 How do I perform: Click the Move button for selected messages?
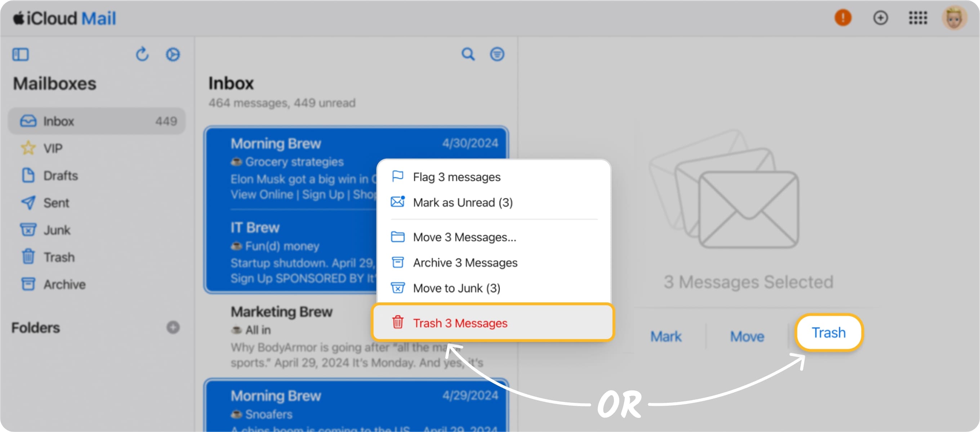tap(747, 336)
